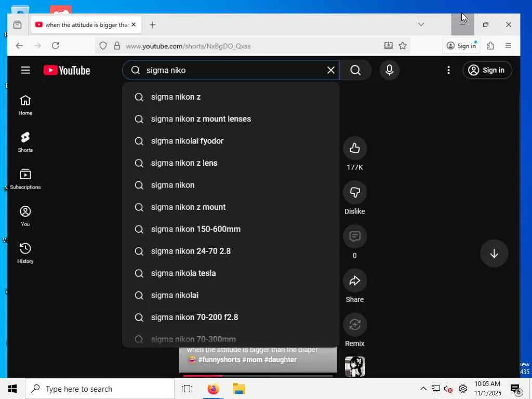Image resolution: width=532 pixels, height=399 pixels.
Task: Open History in sidebar
Action: coord(25,253)
